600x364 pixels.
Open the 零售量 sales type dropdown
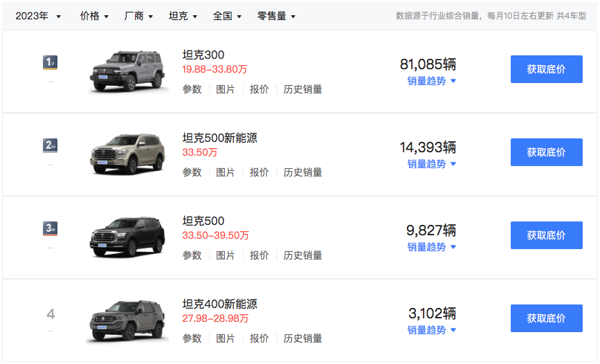(276, 16)
